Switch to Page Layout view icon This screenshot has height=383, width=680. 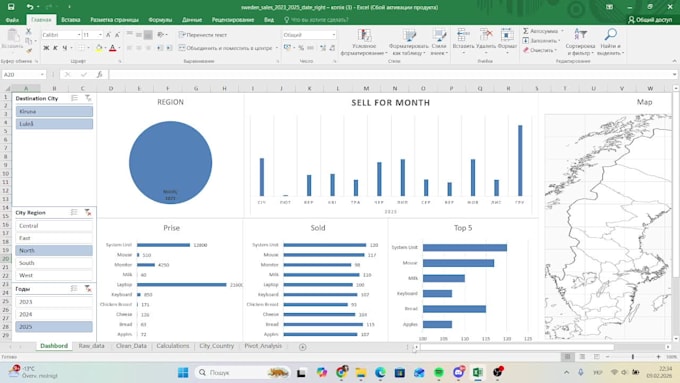[x=582, y=357]
